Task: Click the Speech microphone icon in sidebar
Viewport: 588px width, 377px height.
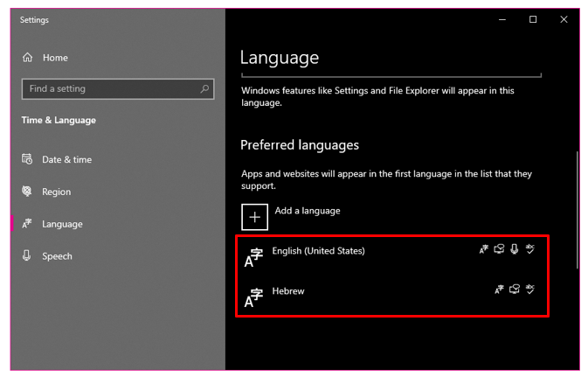Action: pyautogui.click(x=27, y=256)
